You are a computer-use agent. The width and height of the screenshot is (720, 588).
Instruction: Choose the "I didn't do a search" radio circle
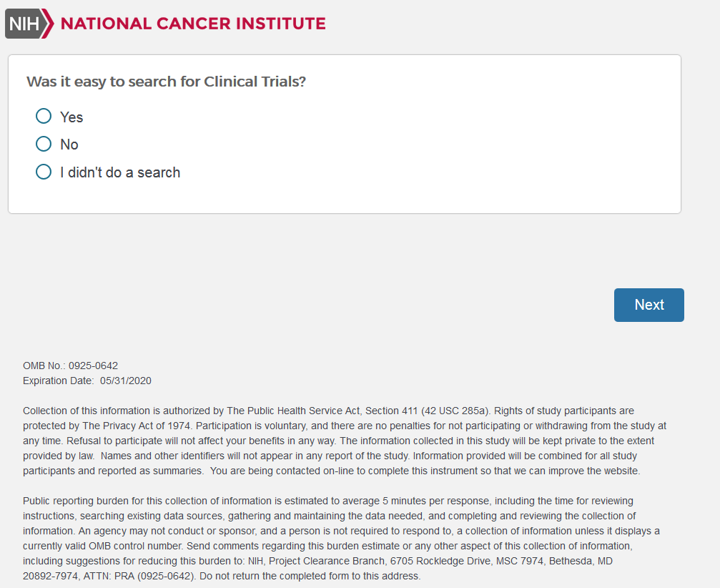[44, 172]
